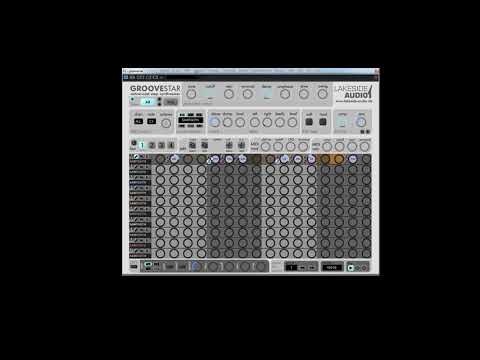Toggle lit step 5 in the top sequencer row
Screen dimensions: 480x360
pos(215,159)
